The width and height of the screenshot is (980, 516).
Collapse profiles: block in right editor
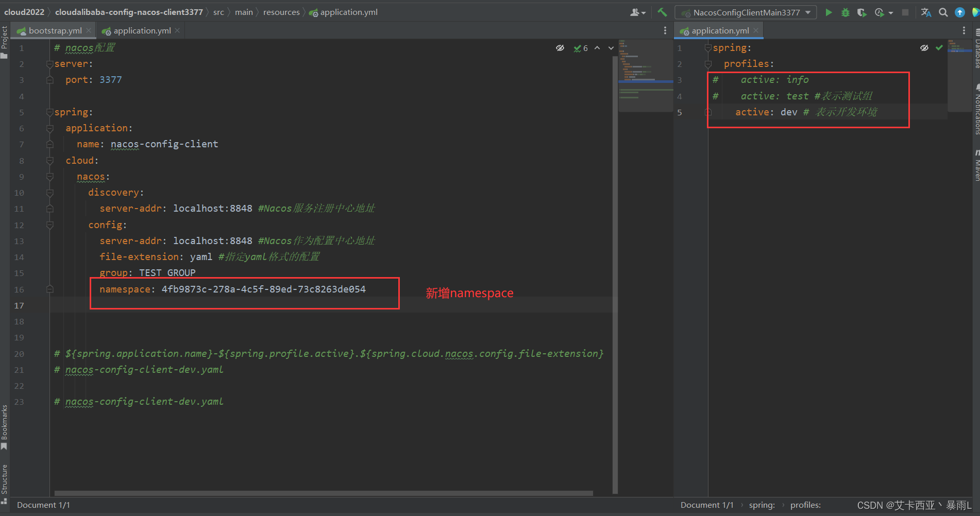tap(708, 64)
